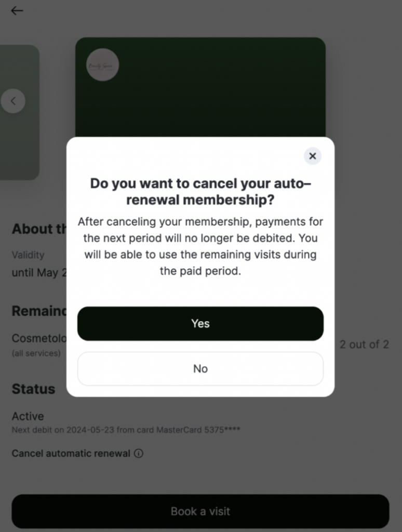
Task: Click the Status section heading
Action: coord(34,389)
